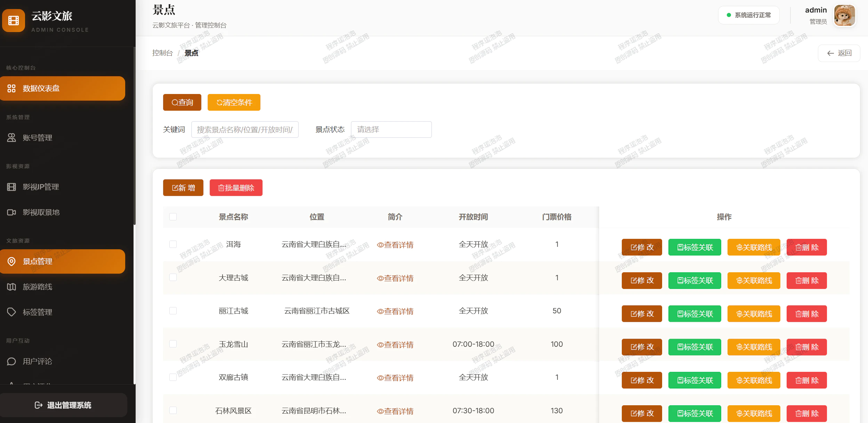Open 用户评论 in the sidebar
The height and width of the screenshot is (423, 868).
coord(63,361)
